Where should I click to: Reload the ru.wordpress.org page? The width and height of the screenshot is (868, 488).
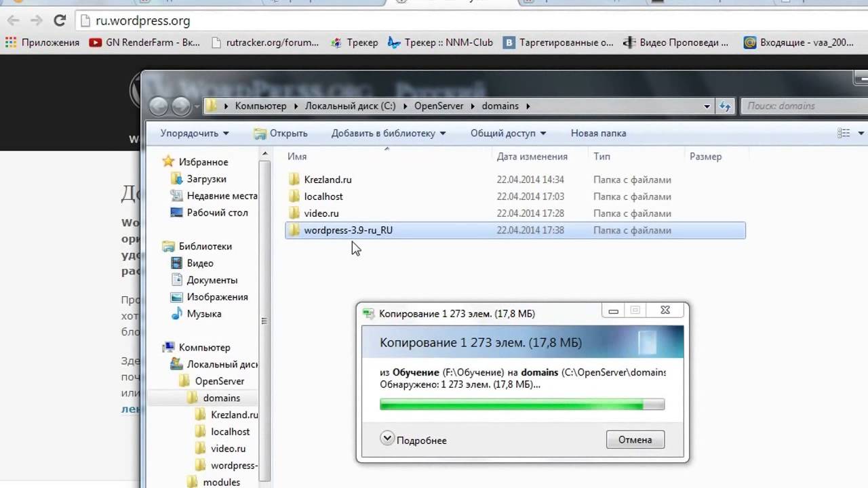point(60,21)
